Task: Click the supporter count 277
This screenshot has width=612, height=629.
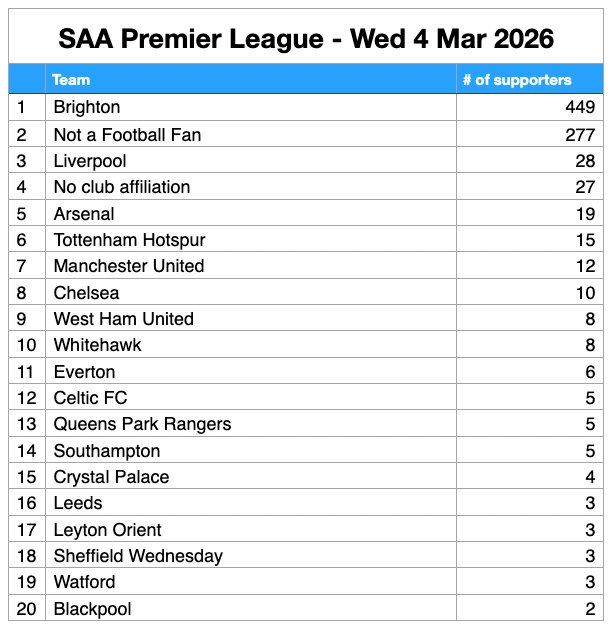Action: [x=579, y=134]
